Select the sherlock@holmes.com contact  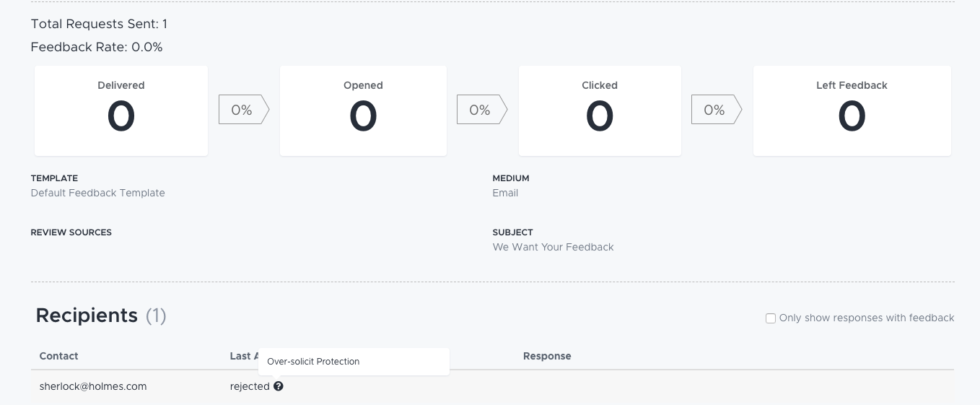point(93,386)
